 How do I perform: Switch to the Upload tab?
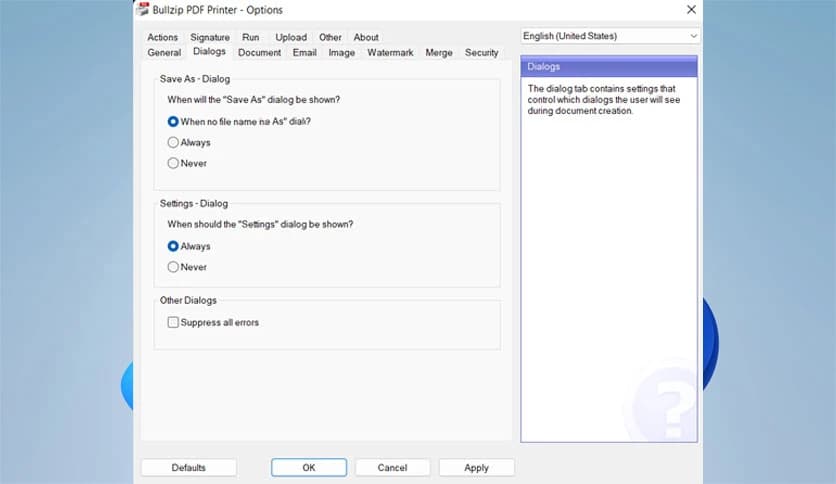(291, 37)
